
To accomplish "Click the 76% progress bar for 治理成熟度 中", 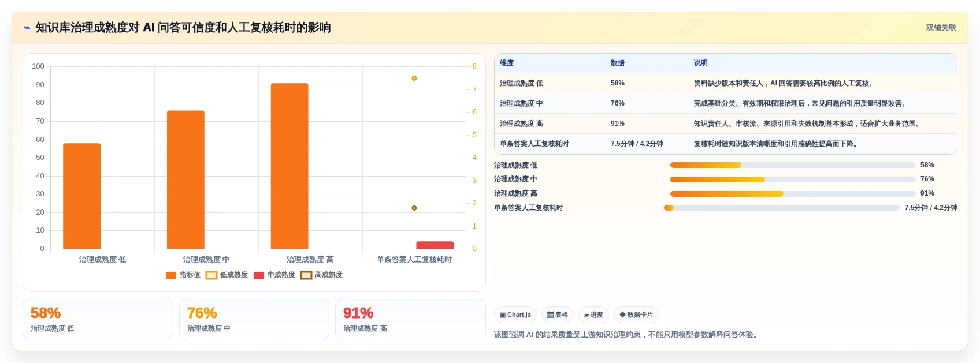I will point(793,179).
